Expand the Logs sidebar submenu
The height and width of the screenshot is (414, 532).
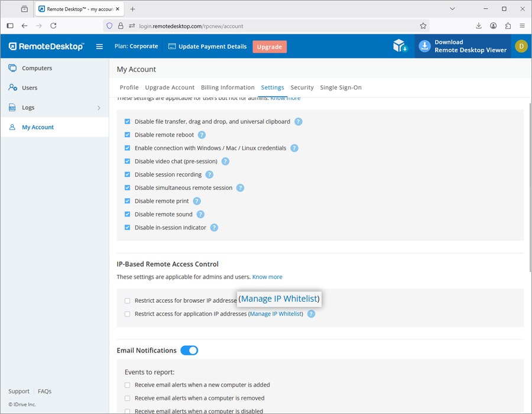(99, 108)
